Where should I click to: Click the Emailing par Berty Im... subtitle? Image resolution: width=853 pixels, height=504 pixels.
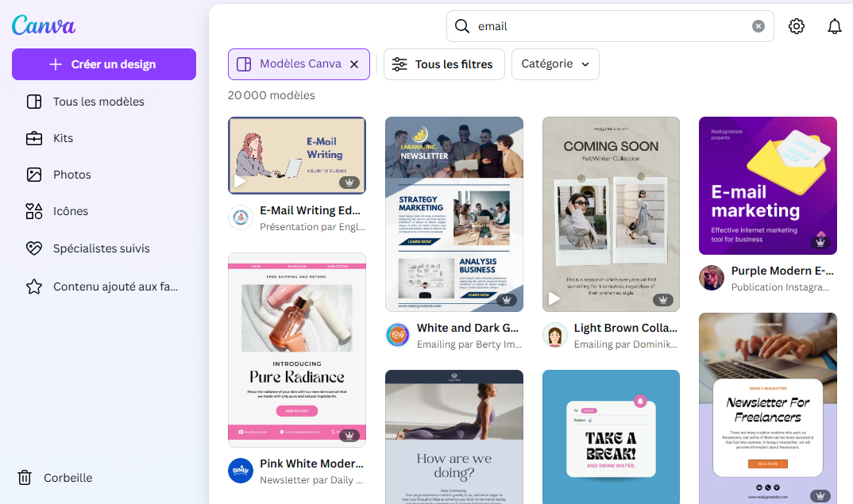pos(469,344)
